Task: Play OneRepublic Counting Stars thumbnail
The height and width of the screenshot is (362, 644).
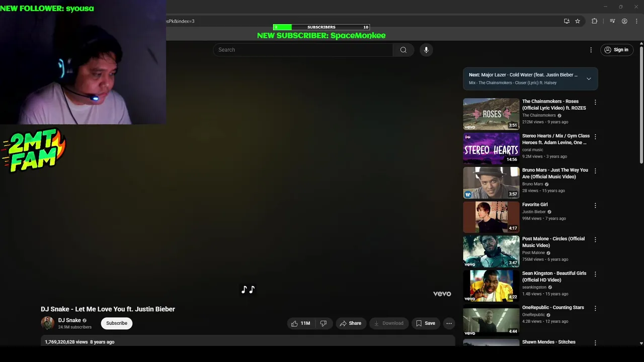Action: point(491,320)
